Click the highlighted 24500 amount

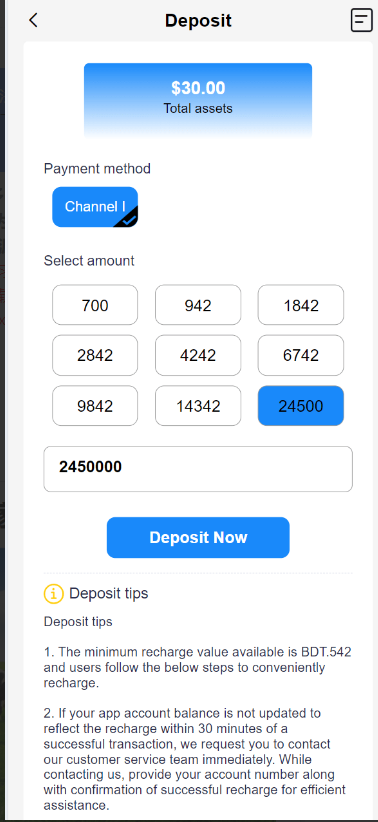pyautogui.click(x=301, y=406)
